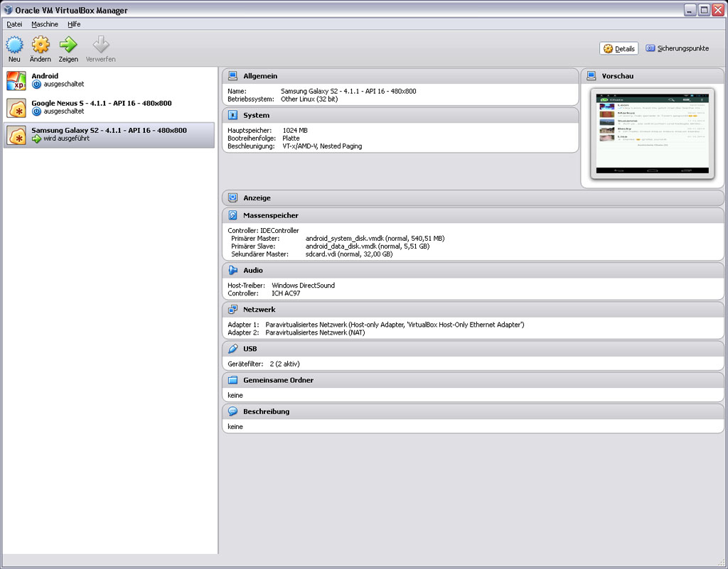Select Google Nexus S VM name in list
Image resolution: width=728 pixels, height=569 pixels.
pos(102,103)
